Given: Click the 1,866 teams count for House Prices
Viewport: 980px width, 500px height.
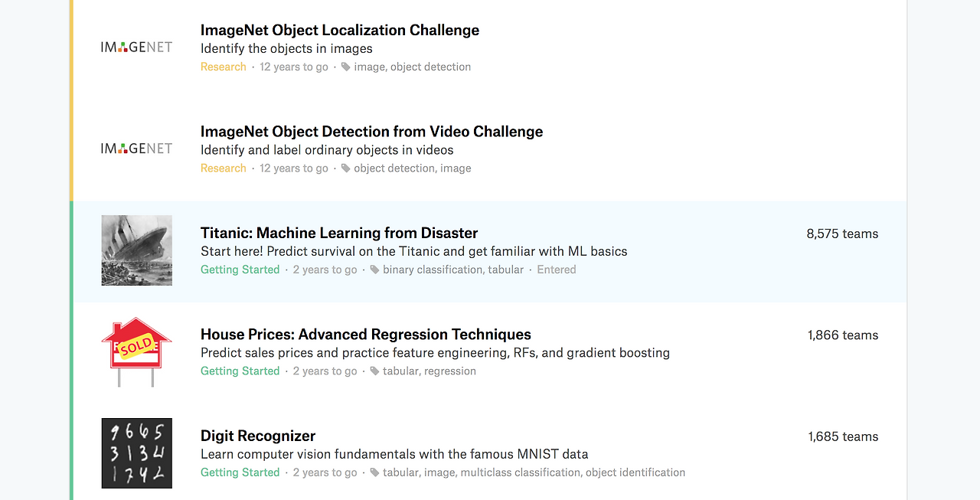Looking at the screenshot, I should (843, 335).
